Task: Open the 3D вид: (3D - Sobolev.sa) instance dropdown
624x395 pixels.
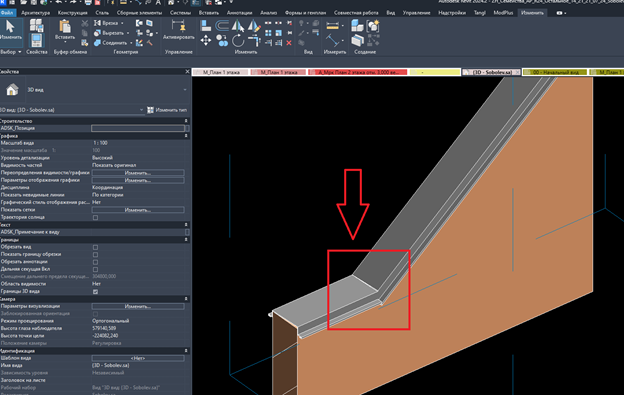Action: (141, 110)
